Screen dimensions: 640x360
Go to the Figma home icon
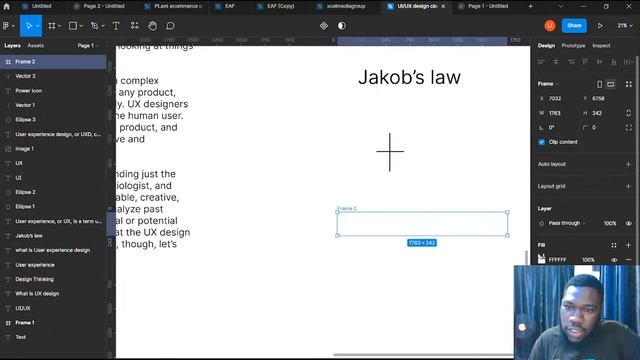(x=6, y=6)
